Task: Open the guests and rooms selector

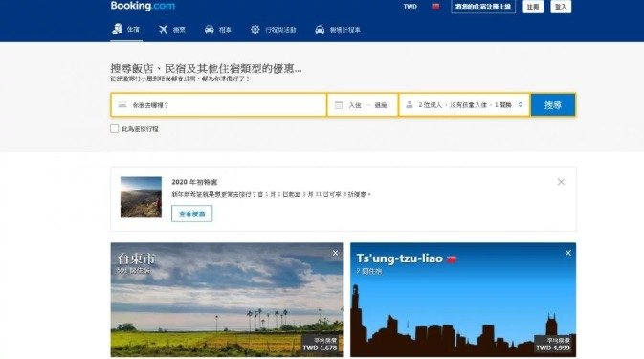Action: [x=464, y=105]
